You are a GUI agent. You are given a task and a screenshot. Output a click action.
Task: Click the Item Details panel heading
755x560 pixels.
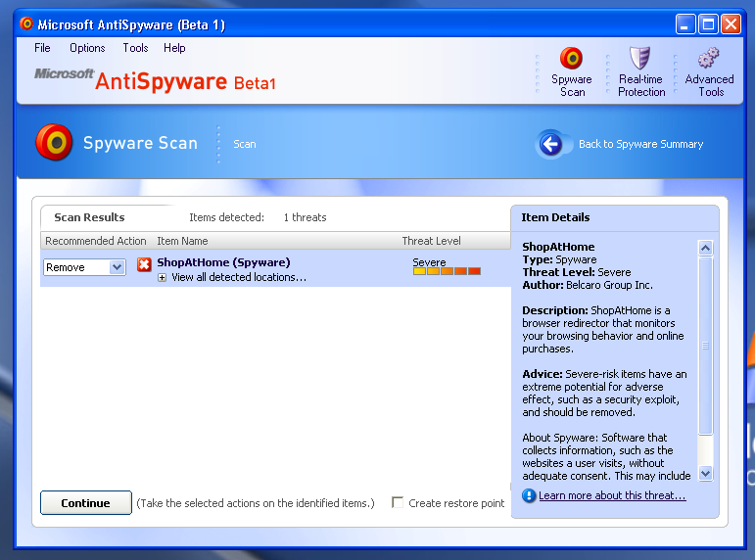555,217
